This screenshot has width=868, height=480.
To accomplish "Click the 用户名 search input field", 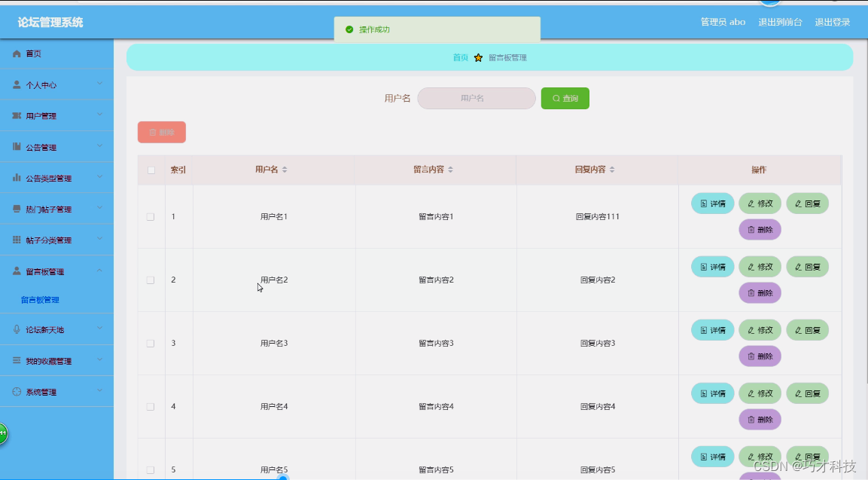I will pos(476,98).
